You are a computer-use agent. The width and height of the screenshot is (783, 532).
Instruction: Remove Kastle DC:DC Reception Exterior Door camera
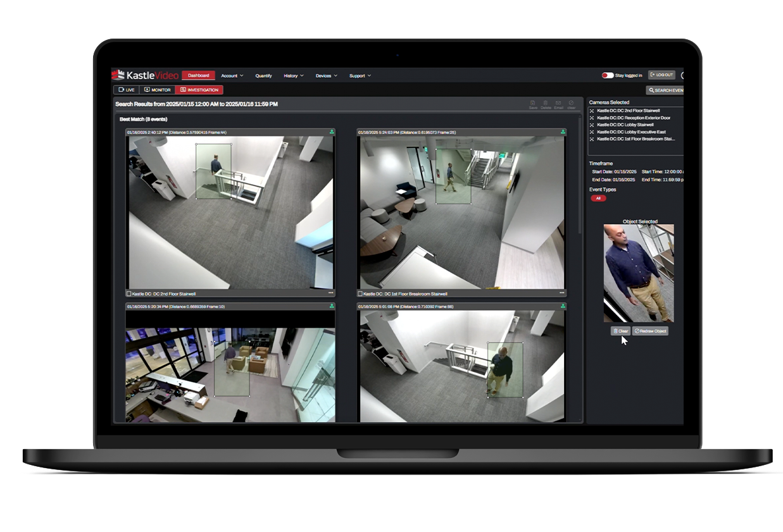tap(592, 118)
